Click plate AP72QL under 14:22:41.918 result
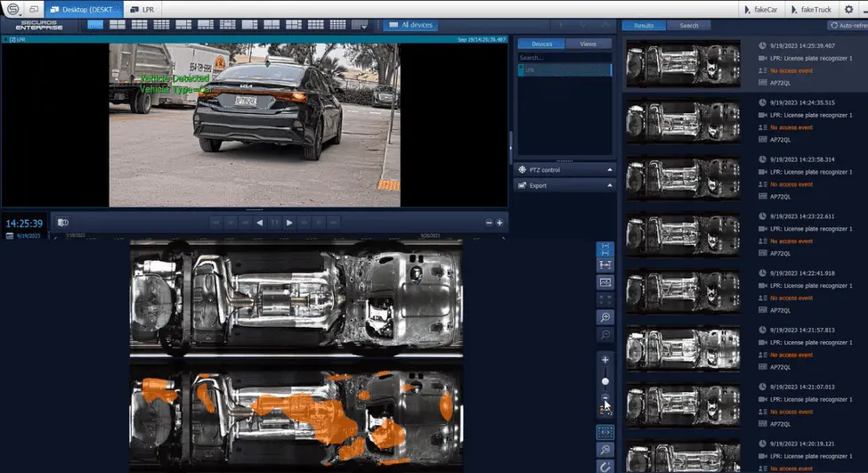Image resolution: width=868 pixels, height=473 pixels. click(780, 310)
